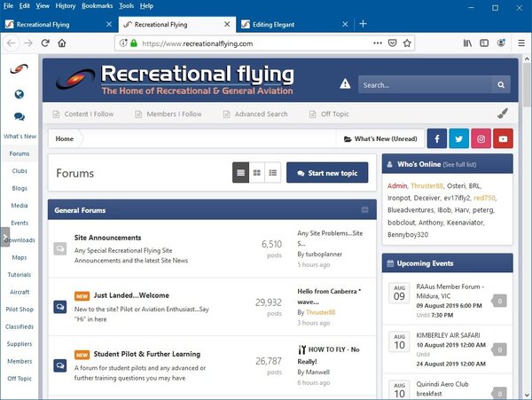The image size is (532, 400).
Task: Open the site's Facebook page icon
Action: click(437, 139)
